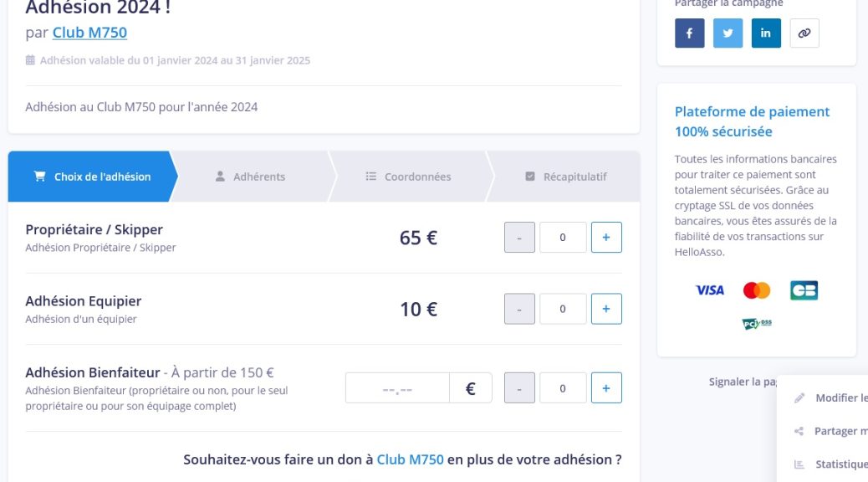Viewport: 868px width, 482px height.
Task: Share the campaign on Twitter
Action: tap(728, 33)
